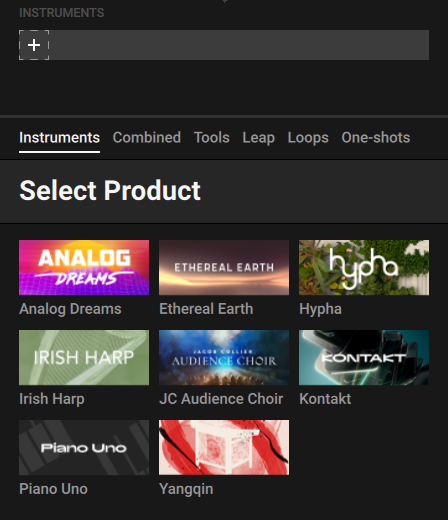Open the Irish Harp product image
The width and height of the screenshot is (448, 520).
point(84,357)
